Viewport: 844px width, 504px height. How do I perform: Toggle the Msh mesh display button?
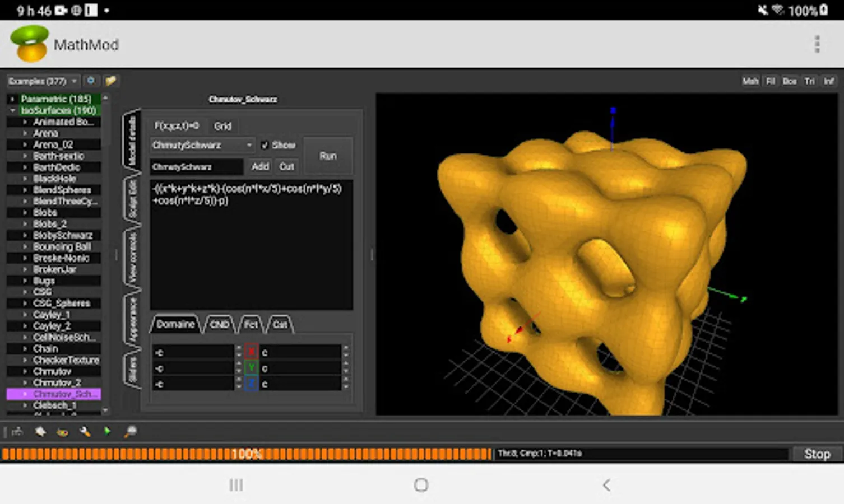tap(750, 81)
